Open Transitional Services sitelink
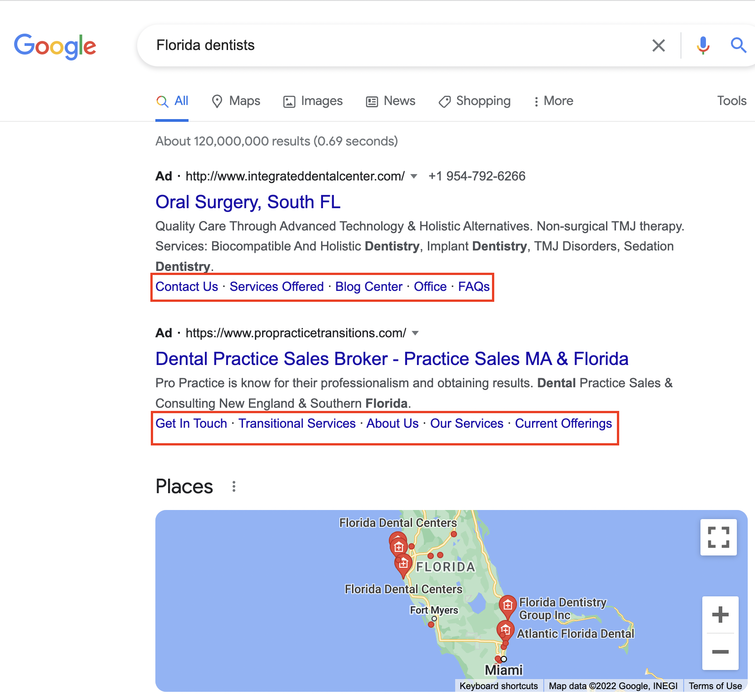755x700 pixels. coord(297,424)
